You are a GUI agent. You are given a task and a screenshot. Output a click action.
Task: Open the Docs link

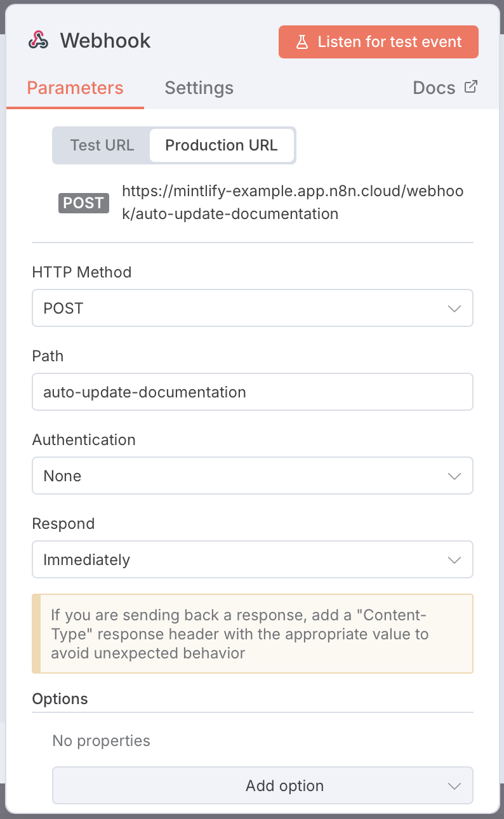[434, 88]
